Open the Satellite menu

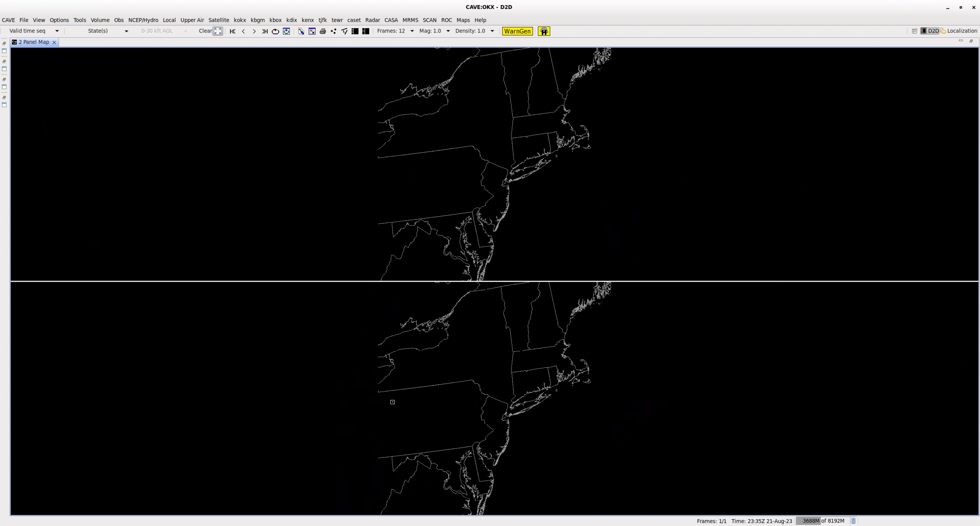coord(219,20)
